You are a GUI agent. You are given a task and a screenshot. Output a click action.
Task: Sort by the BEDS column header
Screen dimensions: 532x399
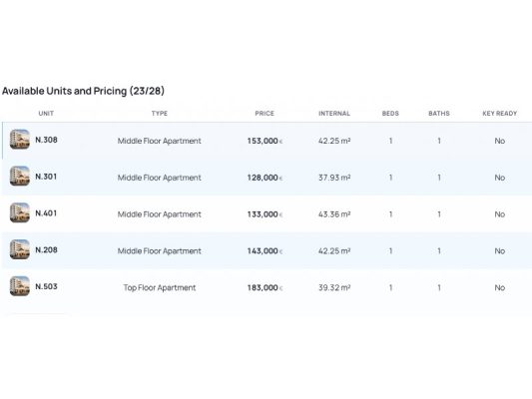coord(390,114)
